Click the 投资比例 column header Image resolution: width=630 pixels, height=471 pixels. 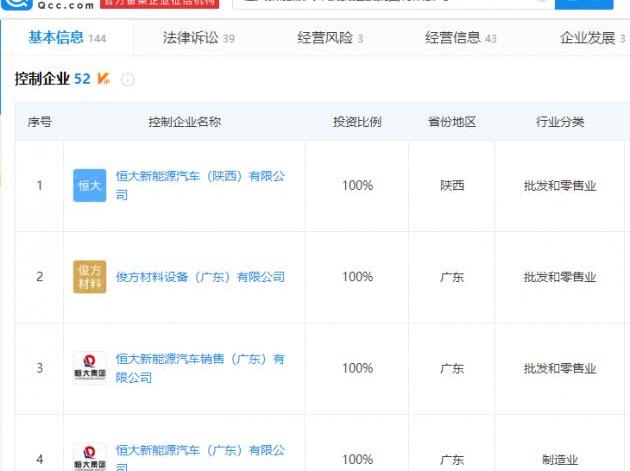tap(357, 122)
